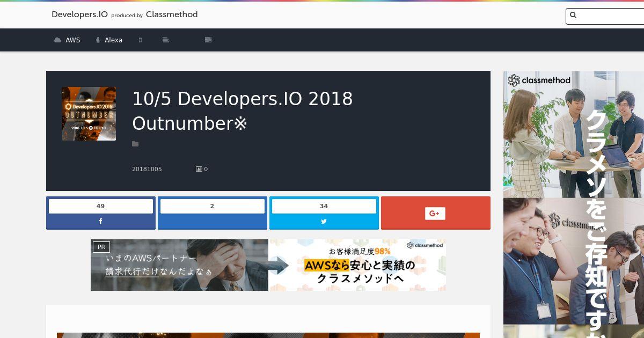The width and height of the screenshot is (644, 338).
Task: Click the folder category icon under the title
Action: tap(135, 144)
